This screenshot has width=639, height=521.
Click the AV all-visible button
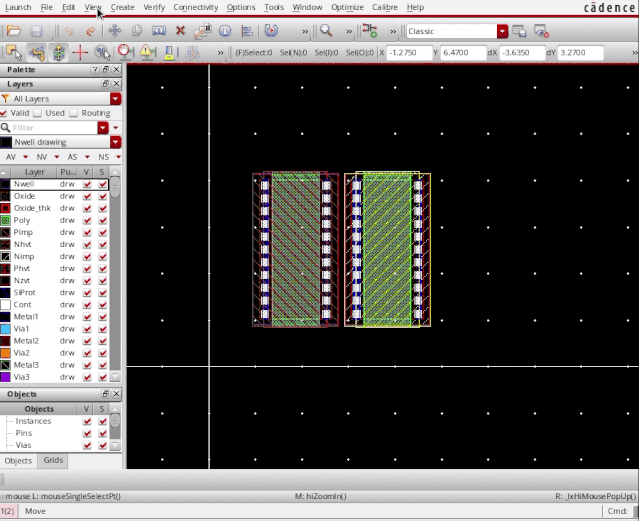pyautogui.click(x=12, y=157)
